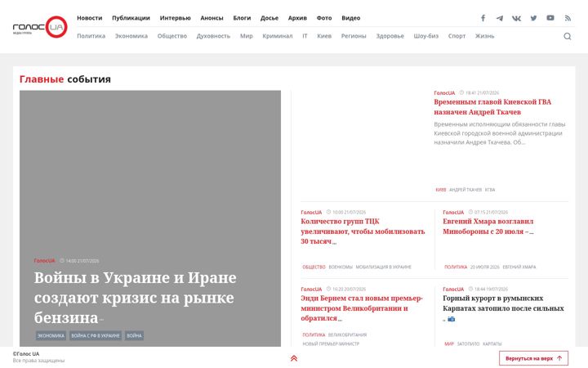Click the НОВЫЙ ПРЕМЬЕР-МИНИСТР tag
Screen dimensions: 588x368
(331, 344)
